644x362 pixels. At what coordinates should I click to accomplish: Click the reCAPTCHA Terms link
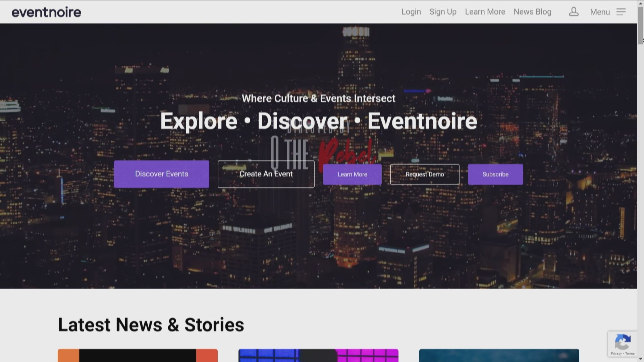tap(630, 354)
